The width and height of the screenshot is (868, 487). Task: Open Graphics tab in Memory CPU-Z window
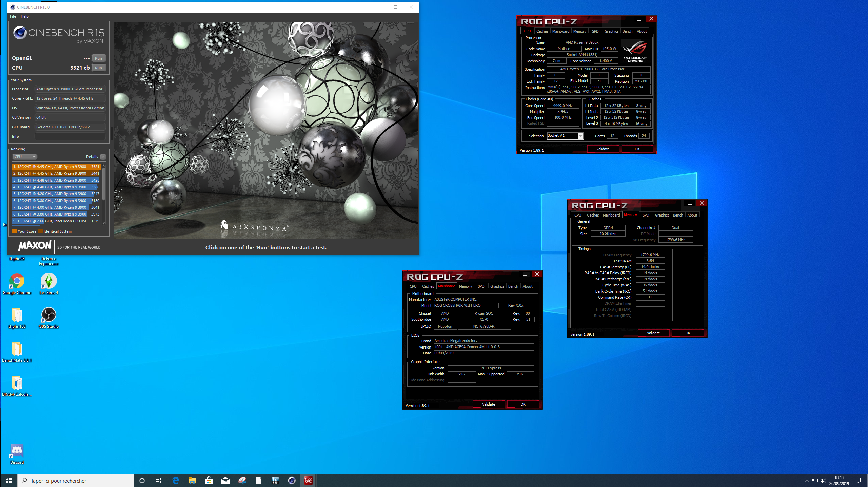(662, 215)
